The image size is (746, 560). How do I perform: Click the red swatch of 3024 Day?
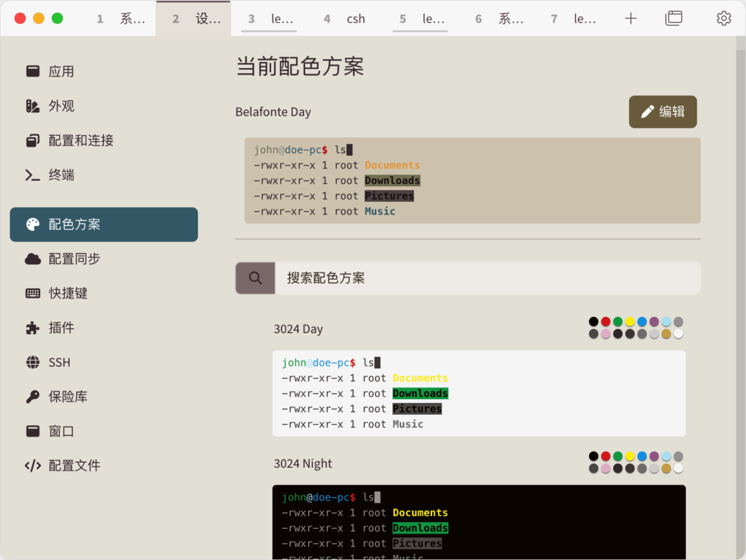point(606,322)
